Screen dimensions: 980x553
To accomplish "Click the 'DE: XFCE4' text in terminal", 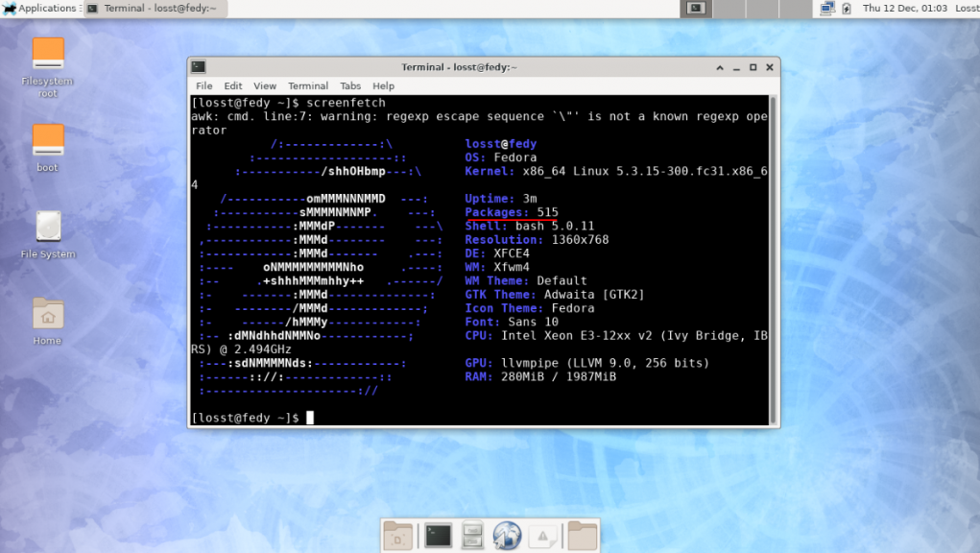I will (497, 253).
